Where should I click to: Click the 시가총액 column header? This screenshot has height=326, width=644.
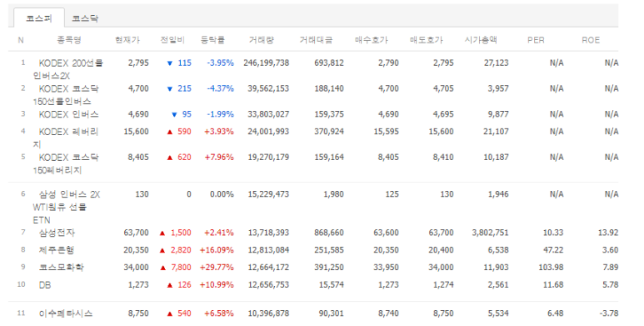pyautogui.click(x=481, y=40)
